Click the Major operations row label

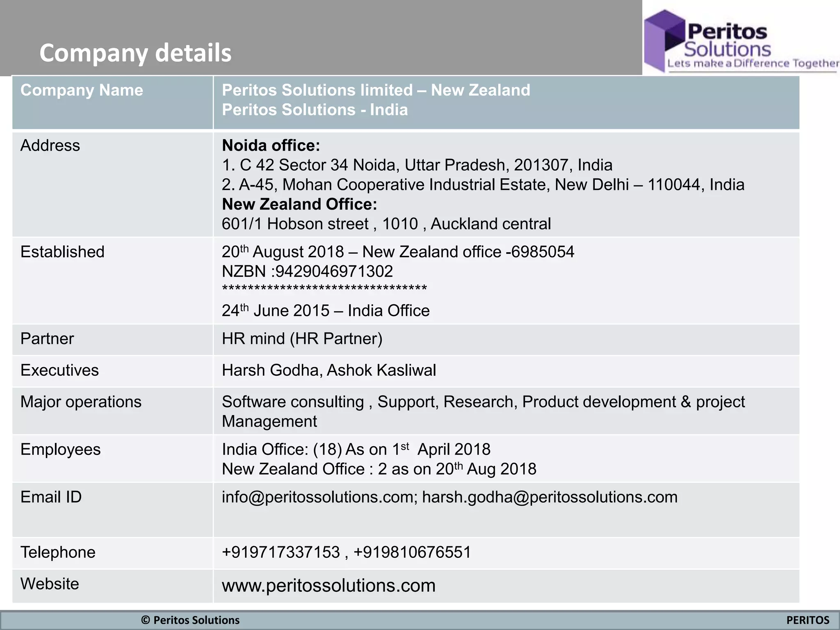tap(81, 402)
